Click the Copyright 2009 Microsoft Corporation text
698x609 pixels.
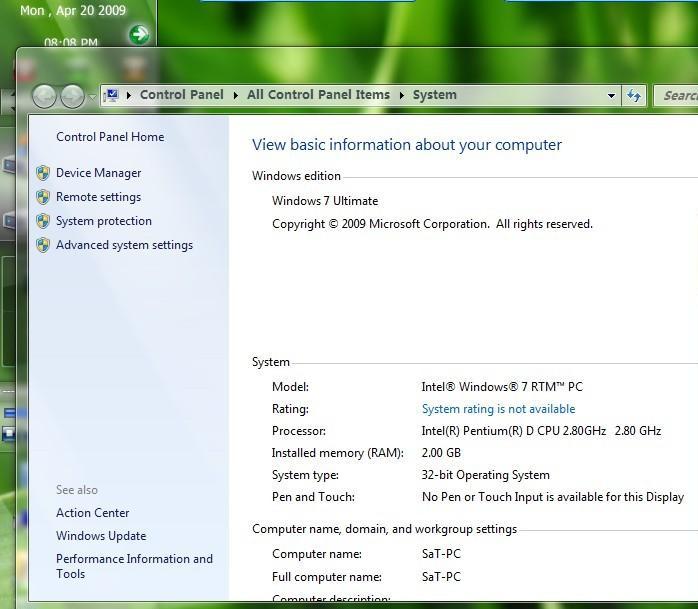click(432, 224)
